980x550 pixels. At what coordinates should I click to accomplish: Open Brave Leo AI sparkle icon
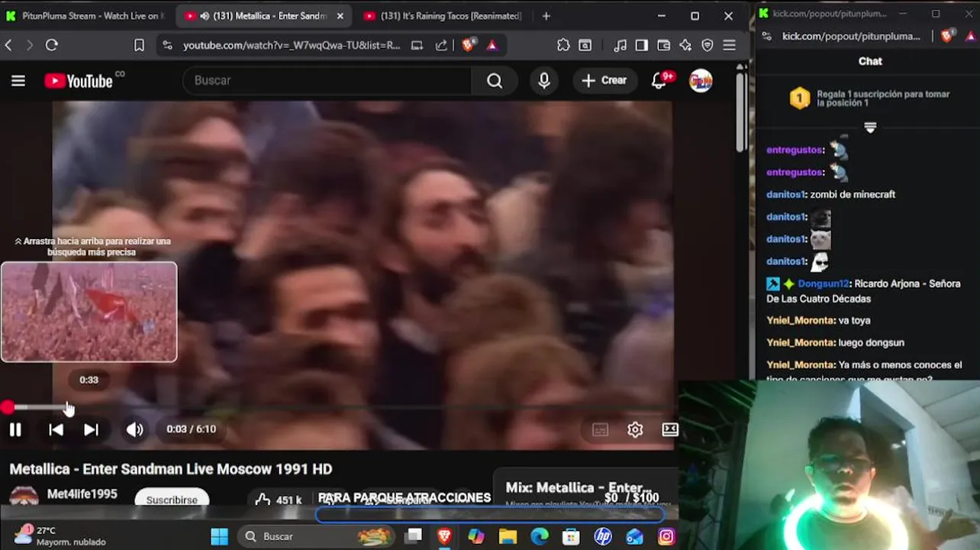(x=685, y=46)
